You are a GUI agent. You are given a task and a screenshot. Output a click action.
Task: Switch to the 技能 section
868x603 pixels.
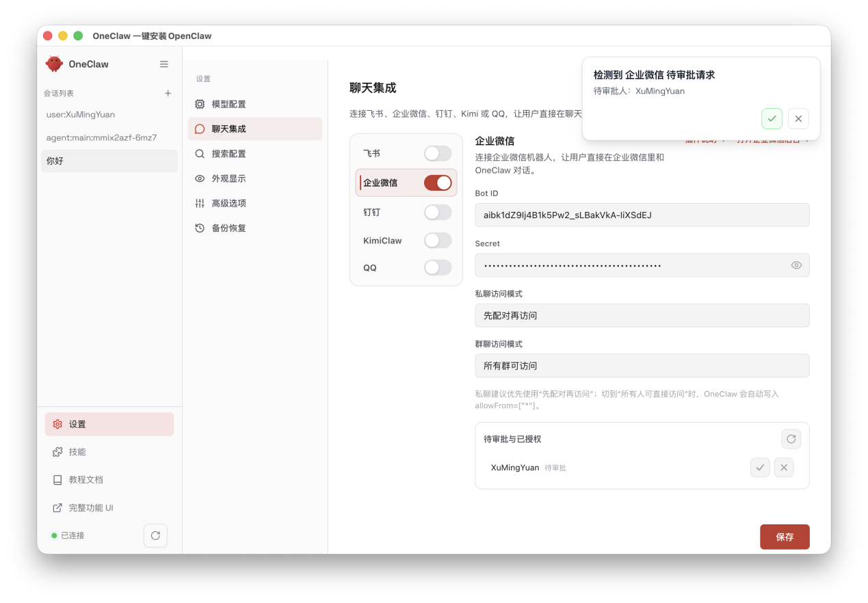coord(79,451)
